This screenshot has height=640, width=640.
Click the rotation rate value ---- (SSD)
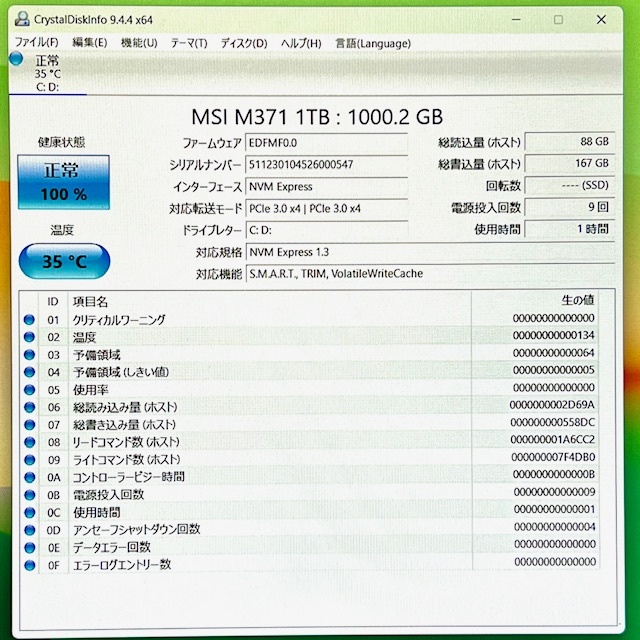(x=569, y=186)
